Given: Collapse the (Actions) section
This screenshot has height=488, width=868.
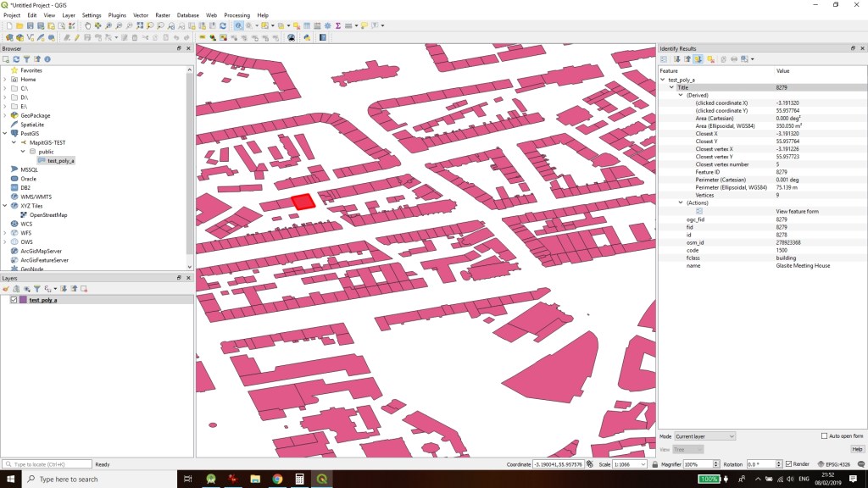Looking at the screenshot, I should tap(681, 203).
